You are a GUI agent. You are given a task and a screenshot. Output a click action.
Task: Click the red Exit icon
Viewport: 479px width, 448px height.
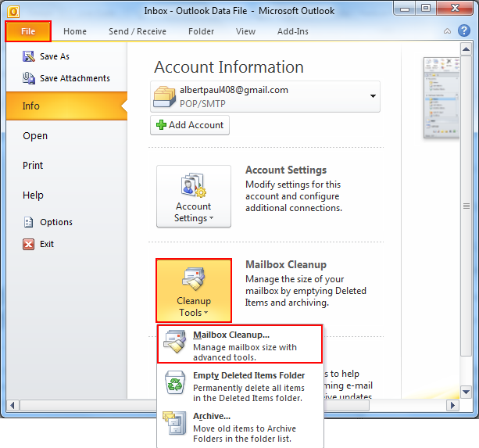(x=28, y=244)
